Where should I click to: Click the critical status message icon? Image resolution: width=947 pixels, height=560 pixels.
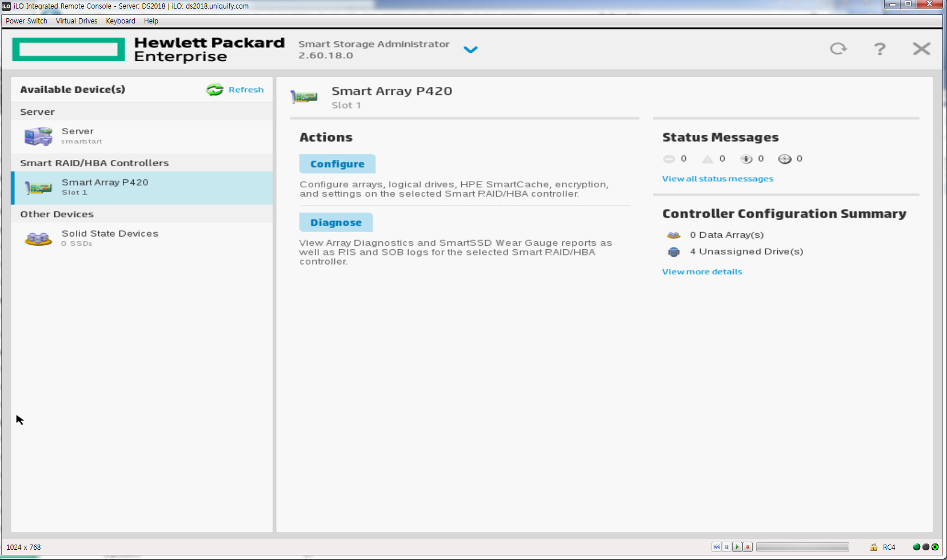[669, 159]
